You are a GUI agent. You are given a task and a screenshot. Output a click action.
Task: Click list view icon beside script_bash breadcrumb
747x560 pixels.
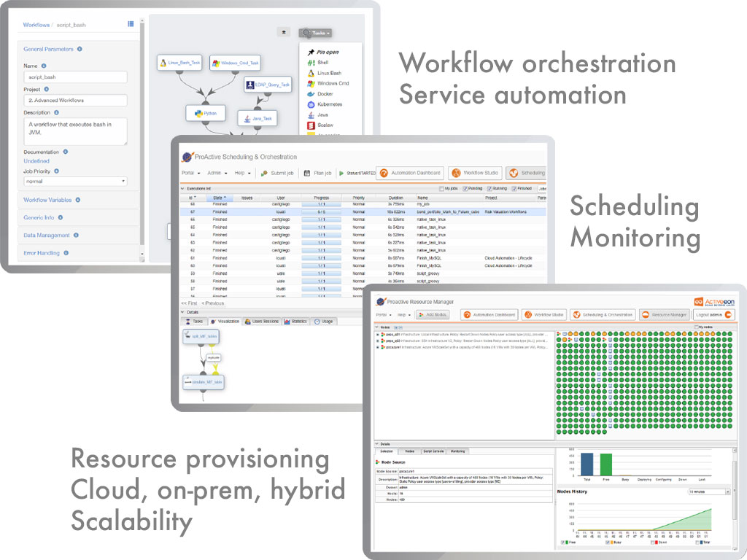pos(131,24)
